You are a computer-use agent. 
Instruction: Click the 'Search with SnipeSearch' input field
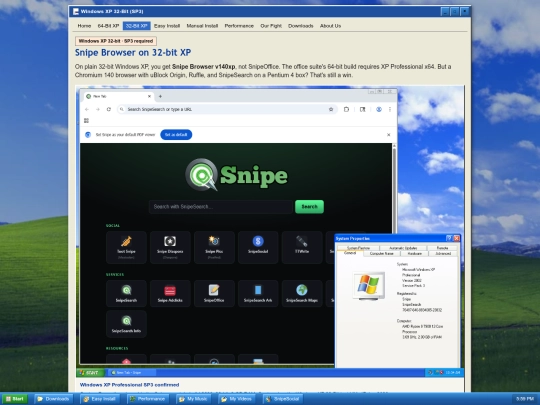click(221, 207)
